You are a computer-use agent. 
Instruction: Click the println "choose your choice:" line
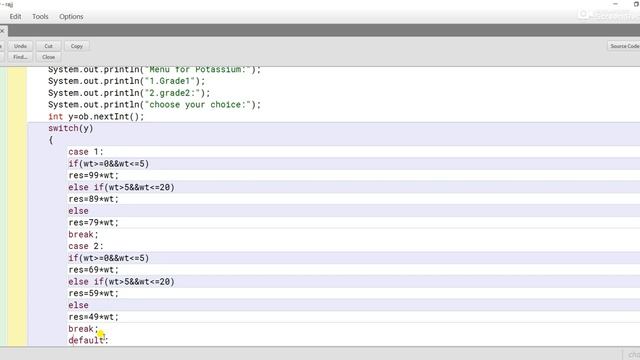(x=154, y=104)
